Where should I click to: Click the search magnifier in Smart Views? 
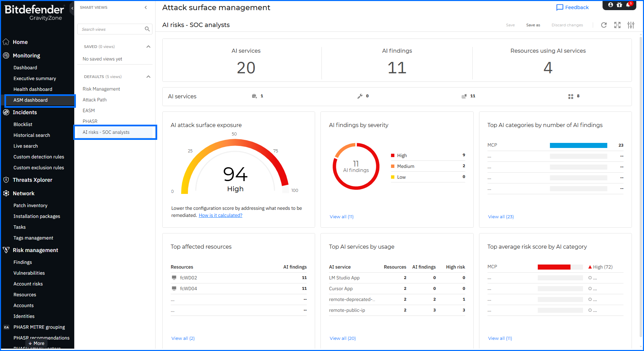[147, 29]
